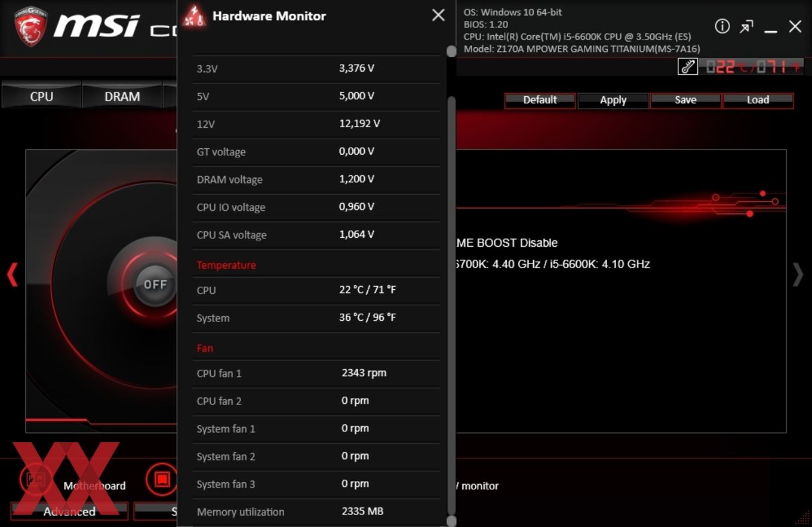Click the Temperature section heading

point(226,265)
